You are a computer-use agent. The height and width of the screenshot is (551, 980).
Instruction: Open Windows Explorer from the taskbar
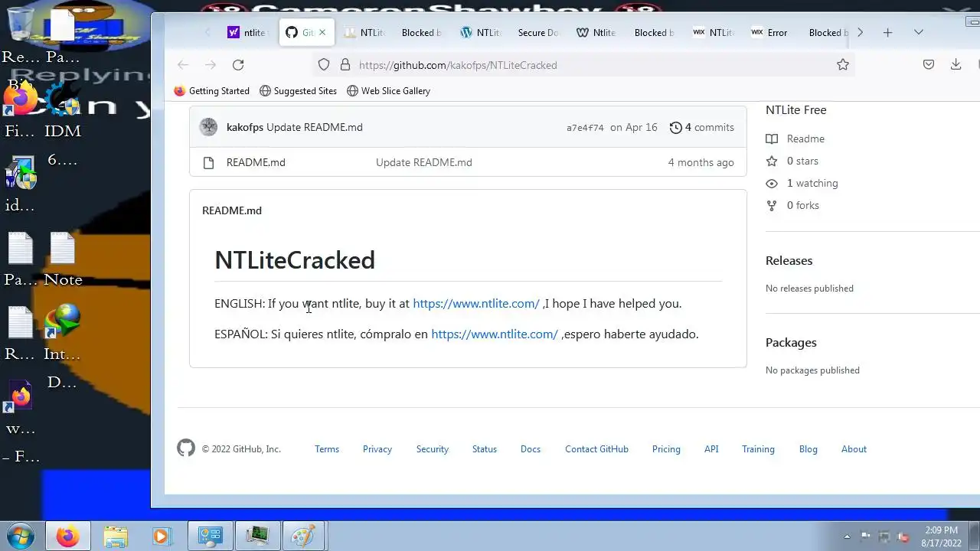point(116,536)
